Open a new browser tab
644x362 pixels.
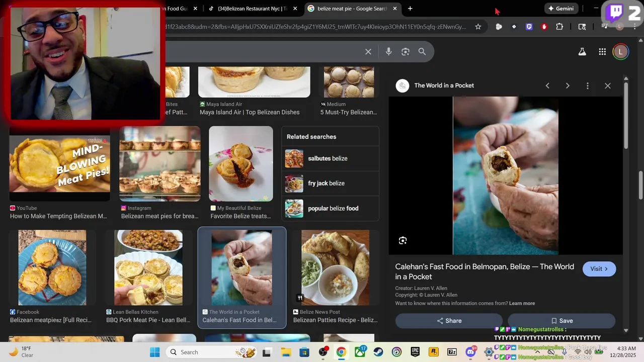(410, 9)
